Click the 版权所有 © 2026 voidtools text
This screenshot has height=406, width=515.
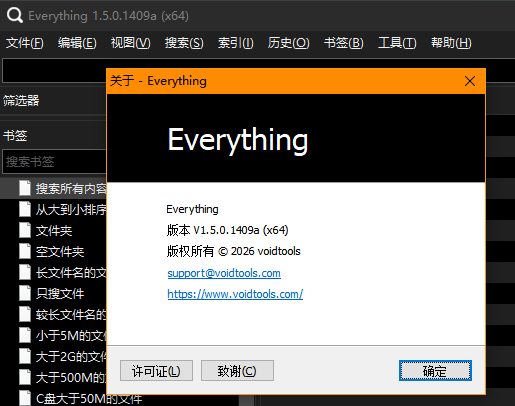tap(234, 251)
